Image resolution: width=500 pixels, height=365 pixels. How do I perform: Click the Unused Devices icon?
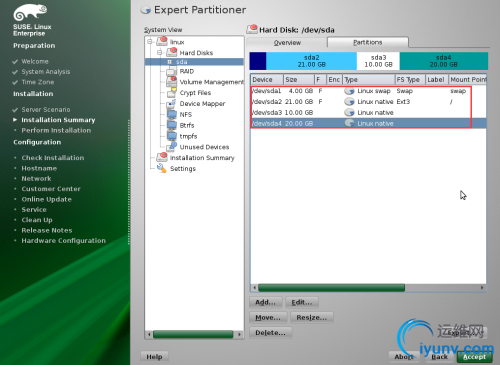pos(172,146)
